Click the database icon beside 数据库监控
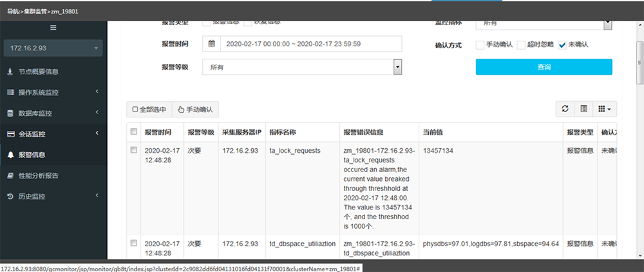The width and height of the screenshot is (644, 272). tap(10, 113)
